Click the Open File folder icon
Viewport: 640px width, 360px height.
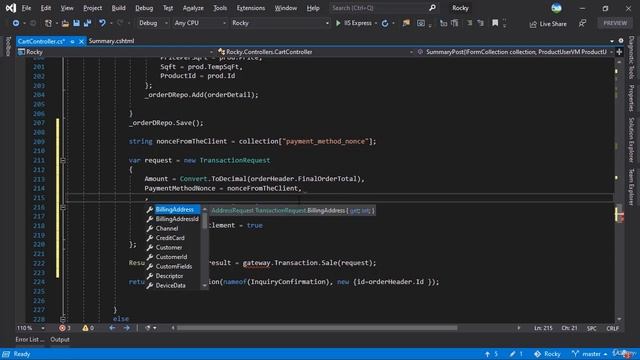tap(65, 23)
